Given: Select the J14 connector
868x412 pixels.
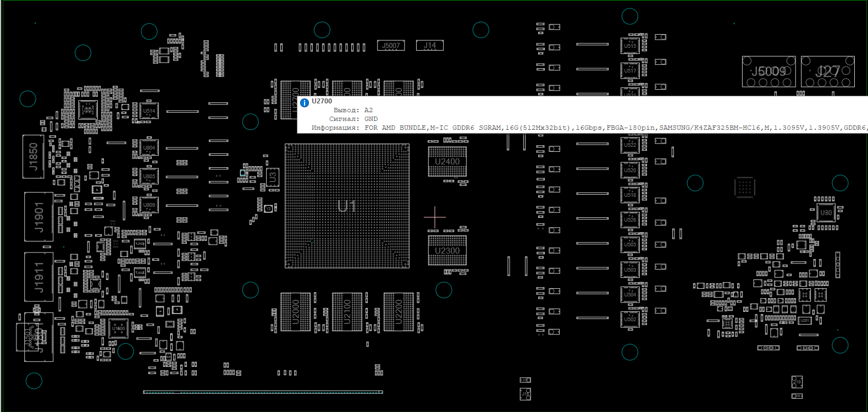Looking at the screenshot, I should tap(430, 46).
